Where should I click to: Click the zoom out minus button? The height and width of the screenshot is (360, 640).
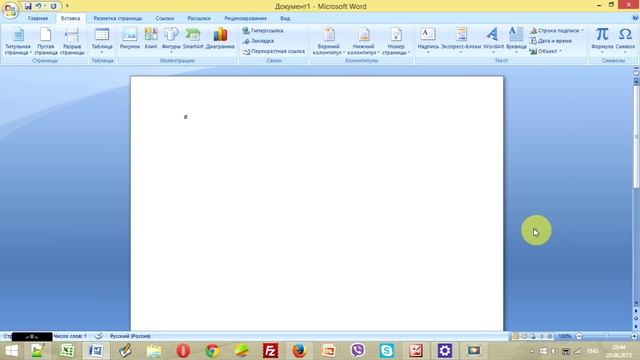point(579,336)
